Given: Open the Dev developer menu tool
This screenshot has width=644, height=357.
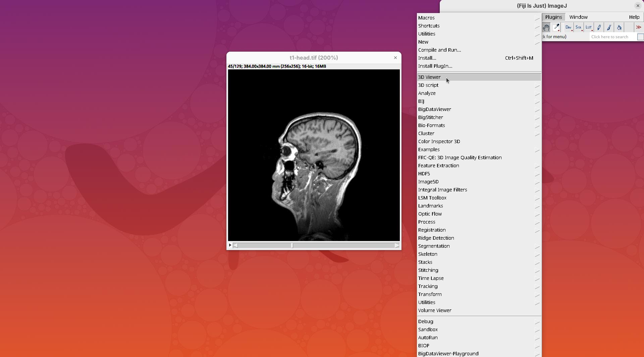Looking at the screenshot, I should pos(568,27).
